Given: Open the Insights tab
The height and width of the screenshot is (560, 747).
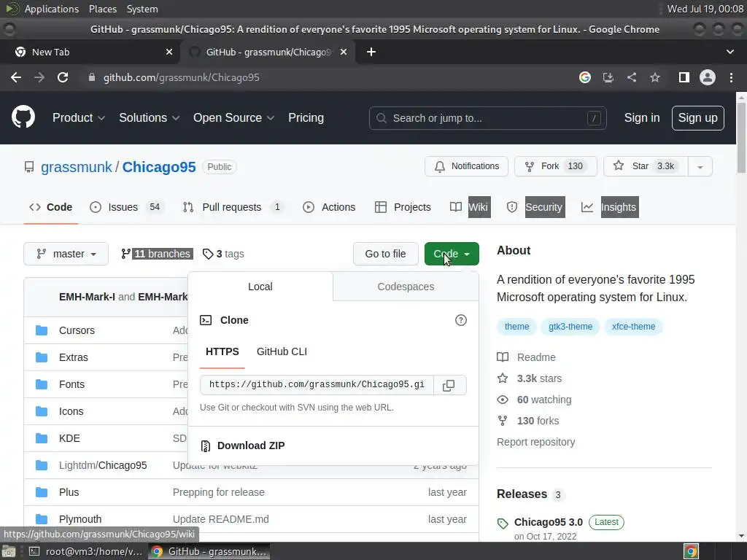Looking at the screenshot, I should pos(609,207).
